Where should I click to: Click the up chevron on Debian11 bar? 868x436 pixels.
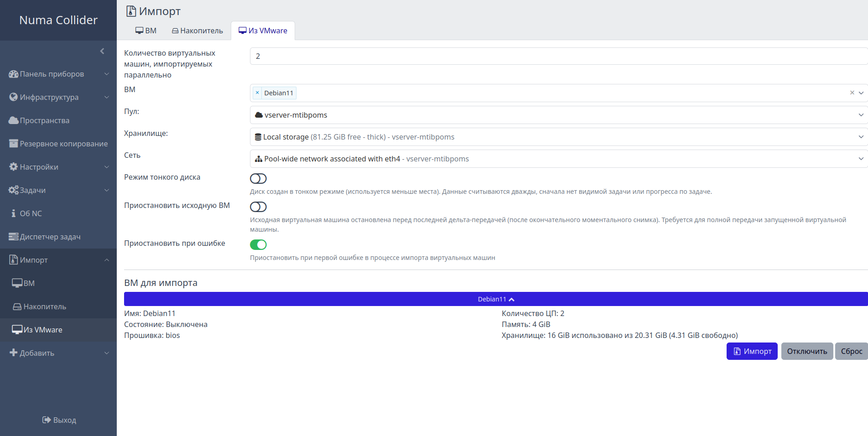tap(512, 299)
